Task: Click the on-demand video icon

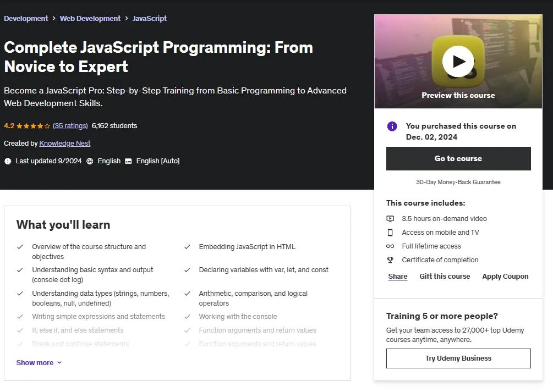Action: click(390, 219)
